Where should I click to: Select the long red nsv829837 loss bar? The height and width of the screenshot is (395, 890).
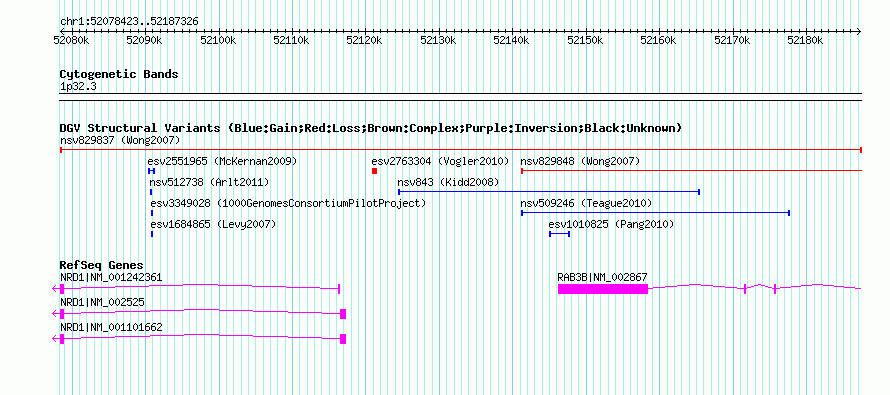[x=461, y=150]
